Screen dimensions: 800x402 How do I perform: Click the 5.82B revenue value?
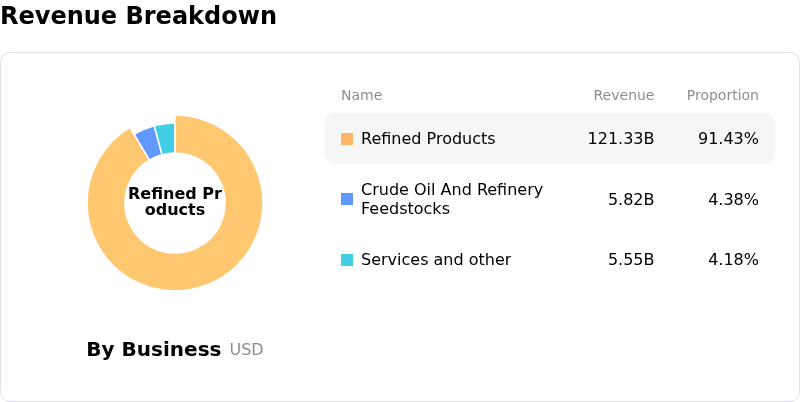coord(631,200)
